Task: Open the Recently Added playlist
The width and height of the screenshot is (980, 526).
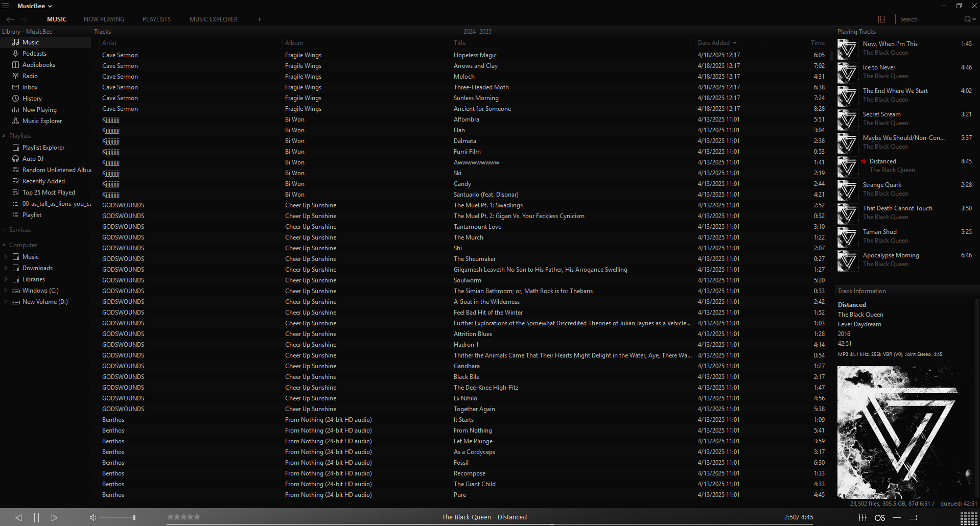Action: 45,181
